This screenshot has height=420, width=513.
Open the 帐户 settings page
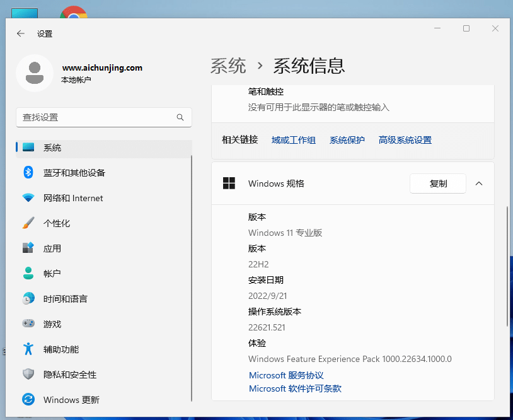(x=104, y=273)
